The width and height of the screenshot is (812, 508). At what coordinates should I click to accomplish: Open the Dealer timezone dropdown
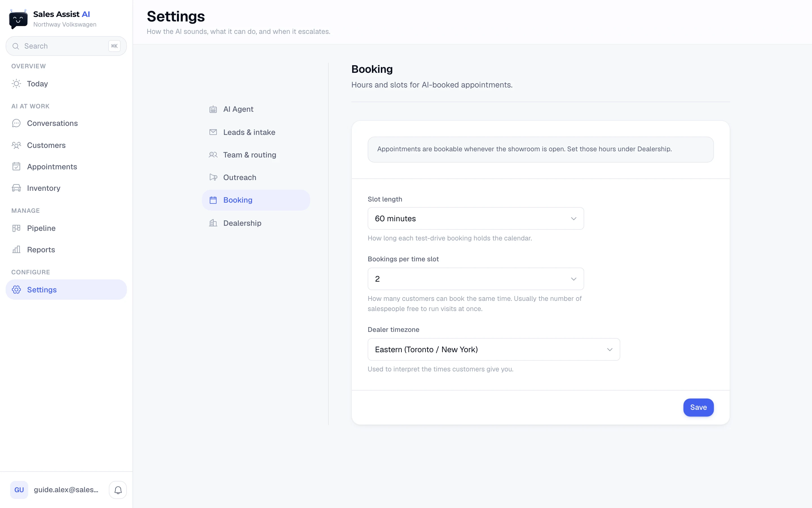tap(494, 349)
